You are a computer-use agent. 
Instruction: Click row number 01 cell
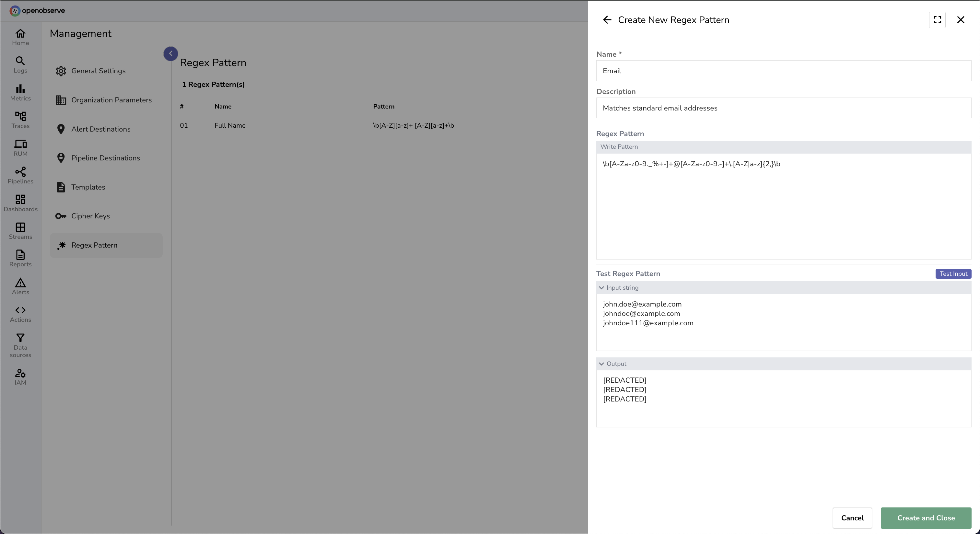(x=184, y=125)
